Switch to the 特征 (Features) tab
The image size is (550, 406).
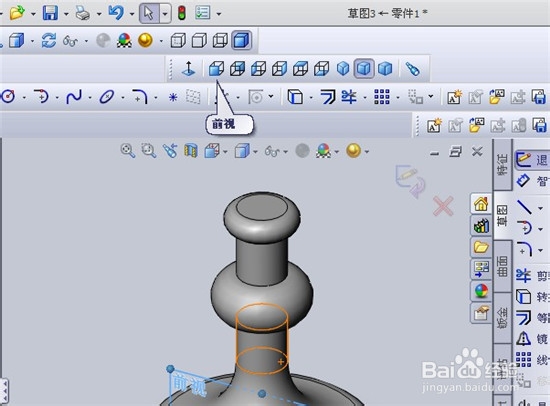point(503,165)
